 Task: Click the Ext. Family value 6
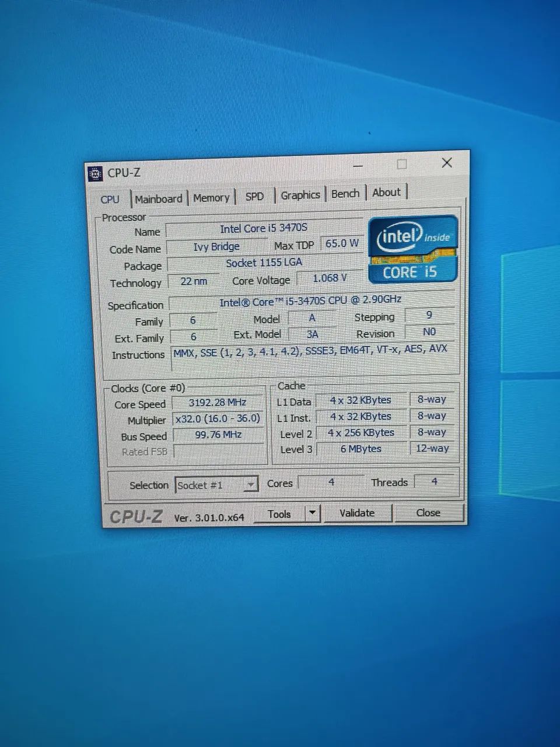(x=193, y=337)
